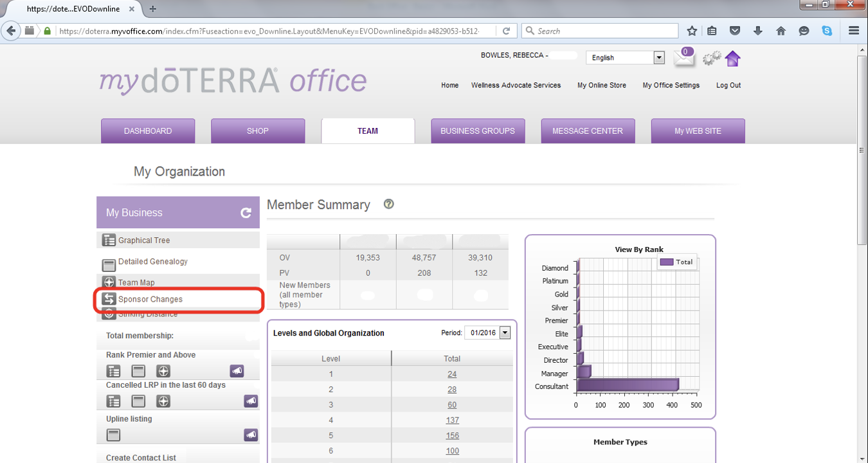This screenshot has height=463, width=868.
Task: Open list view for Cancelled LRP row
Action: pos(138,401)
